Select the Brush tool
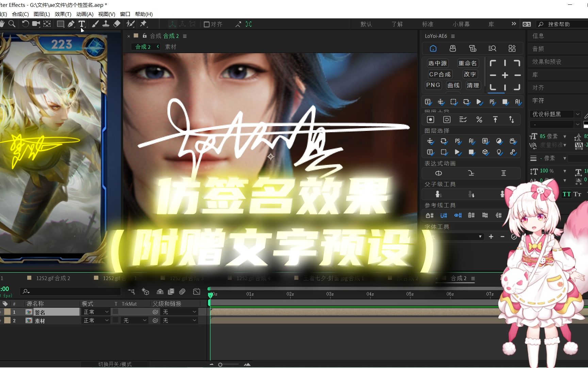 95,24
